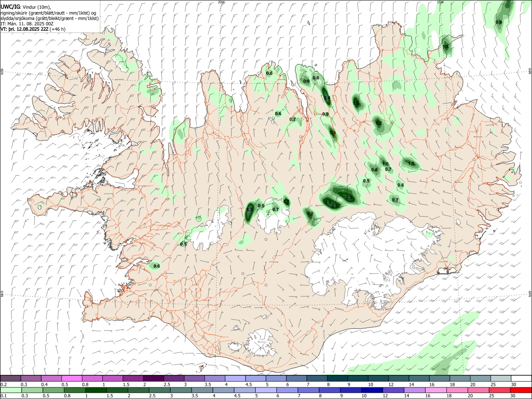This screenshot has width=532, height=399.
Task: Select the violet rain swatch labeled 12
Action: pyautogui.click(x=393, y=390)
